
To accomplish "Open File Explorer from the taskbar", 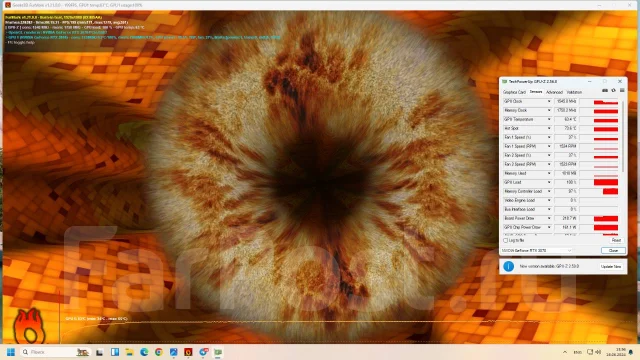I will [x=129, y=352].
